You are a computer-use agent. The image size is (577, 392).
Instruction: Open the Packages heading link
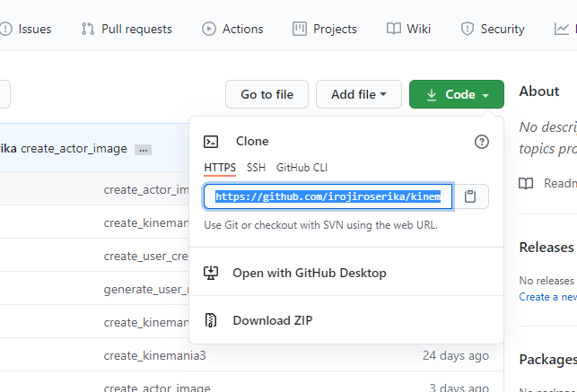click(x=548, y=360)
